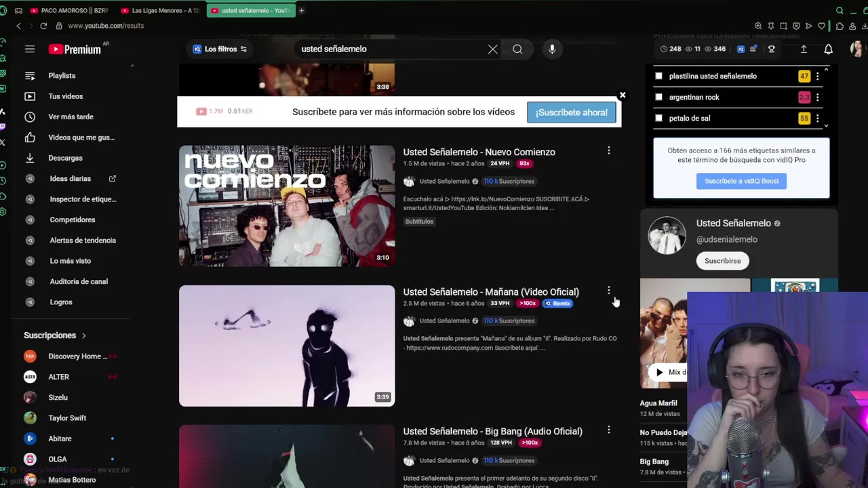Click Suscríbete a vidIQ Boost button
The width and height of the screenshot is (868, 488).
click(x=741, y=181)
